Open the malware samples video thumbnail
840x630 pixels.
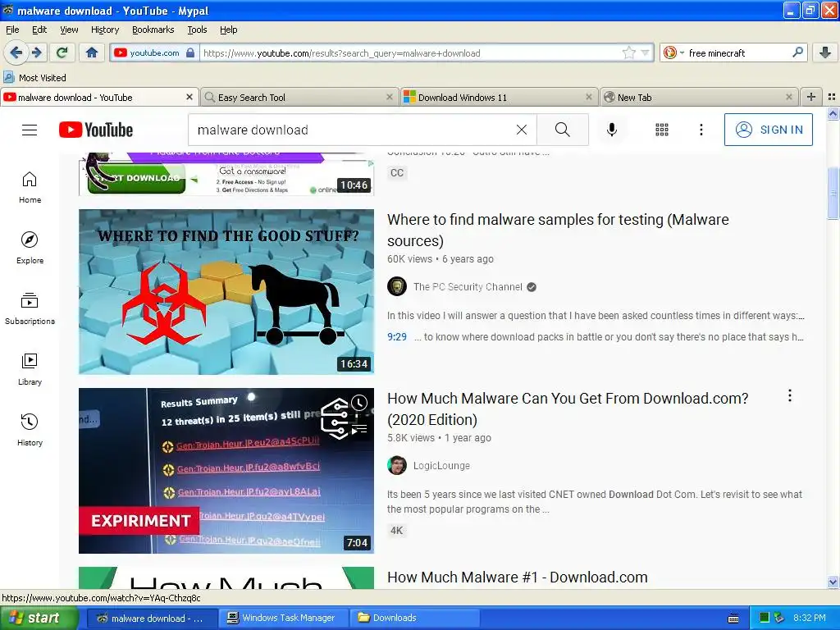click(226, 291)
